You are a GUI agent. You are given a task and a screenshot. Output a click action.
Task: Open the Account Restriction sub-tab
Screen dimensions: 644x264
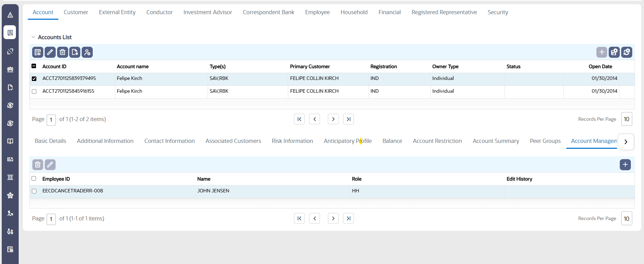[437, 141]
